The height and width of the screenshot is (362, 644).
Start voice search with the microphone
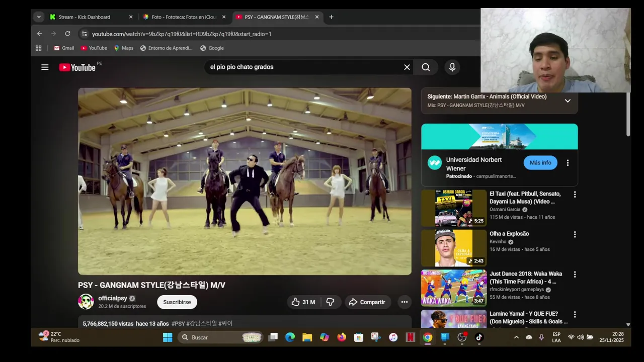click(452, 67)
